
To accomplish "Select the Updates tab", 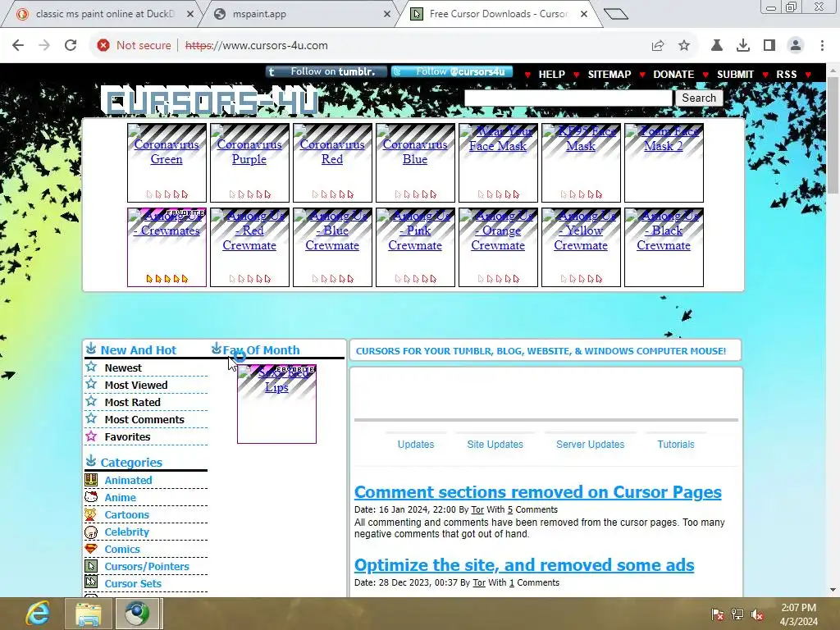I will pos(416,445).
